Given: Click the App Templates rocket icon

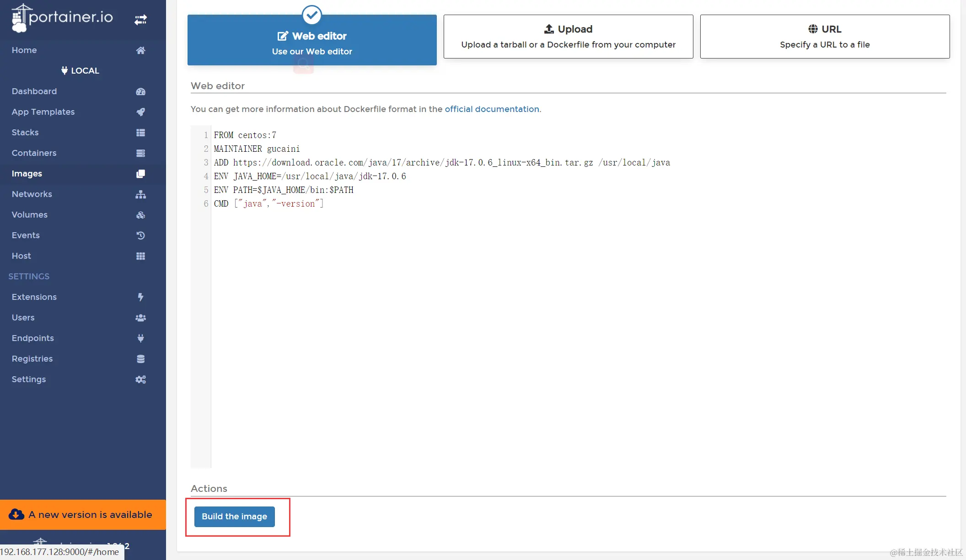Looking at the screenshot, I should (140, 112).
